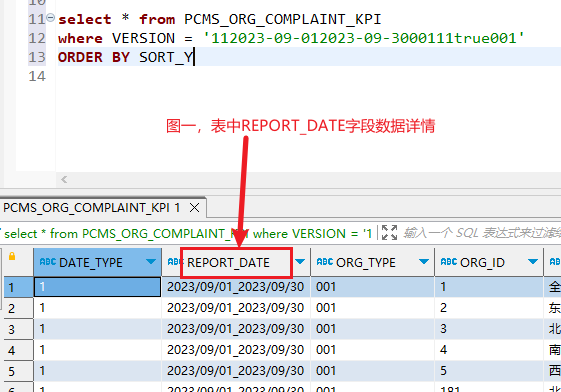The image size is (561, 392).
Task: Click the DATE_TYPE cell in row 1
Action: [x=97, y=287]
